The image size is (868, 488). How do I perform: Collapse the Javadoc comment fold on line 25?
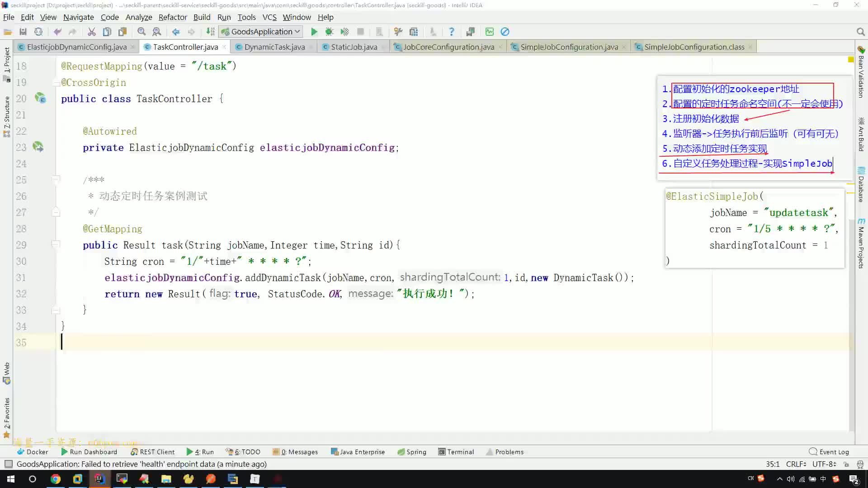pyautogui.click(x=56, y=179)
